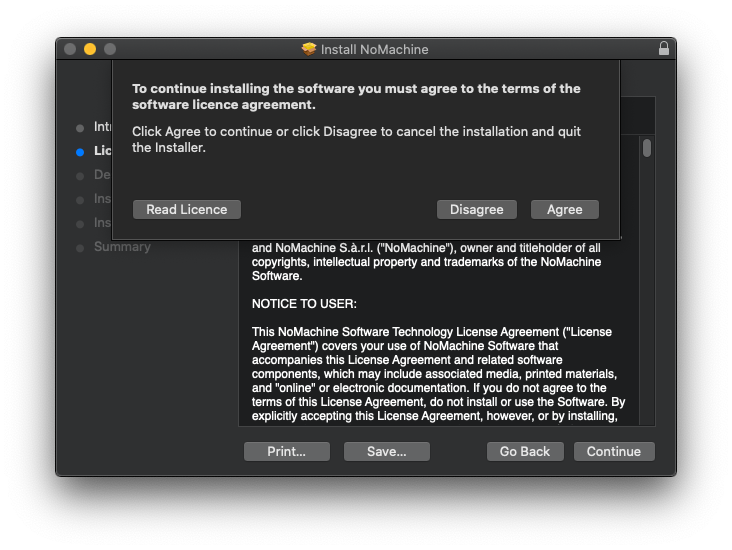Click the Disagree button
This screenshot has width=732, height=550.
click(x=477, y=210)
